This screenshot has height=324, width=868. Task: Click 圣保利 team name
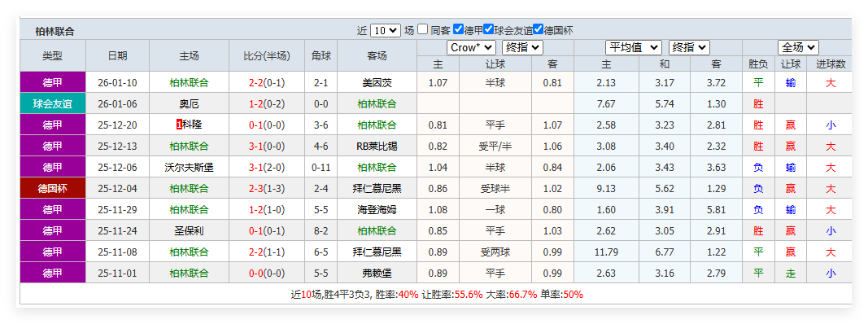(189, 230)
